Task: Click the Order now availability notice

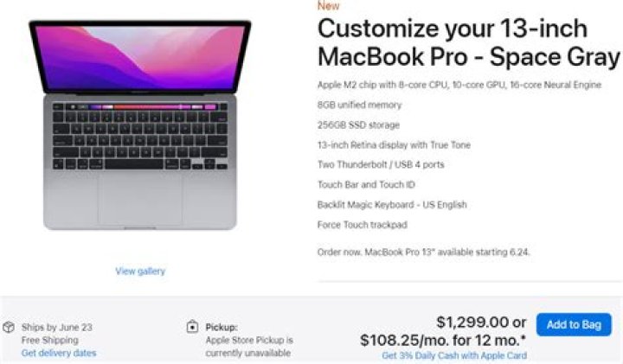Action: (423, 252)
